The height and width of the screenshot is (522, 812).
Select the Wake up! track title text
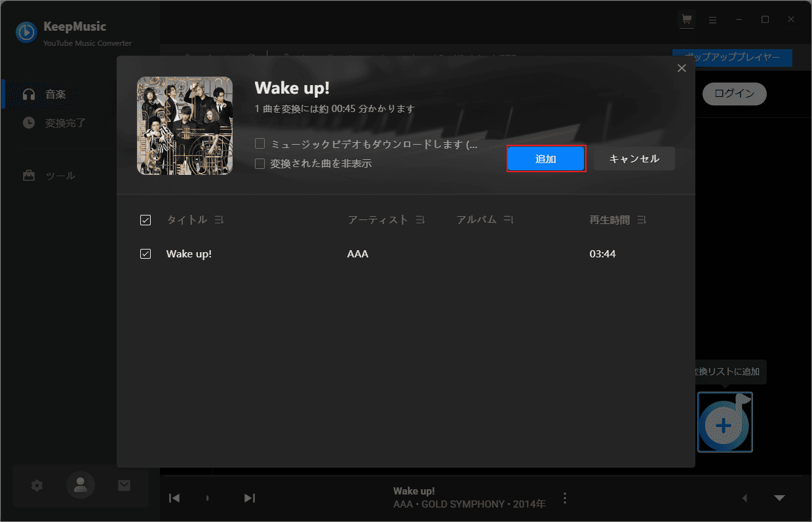[189, 253]
